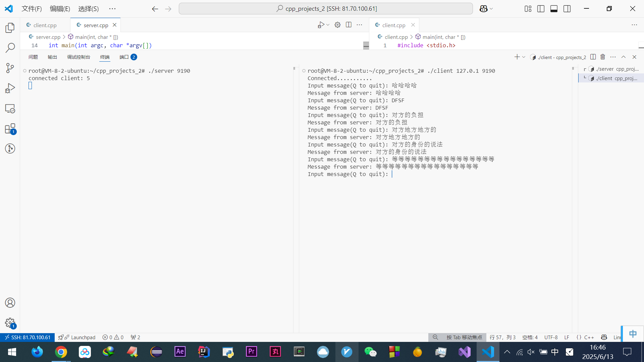
Task: Open the Search view in activity bar
Action: (10, 48)
